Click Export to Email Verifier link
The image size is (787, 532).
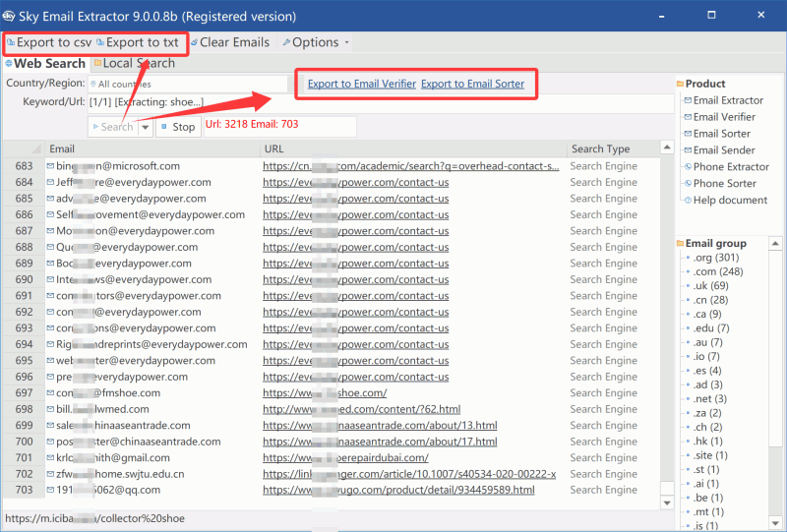point(361,85)
